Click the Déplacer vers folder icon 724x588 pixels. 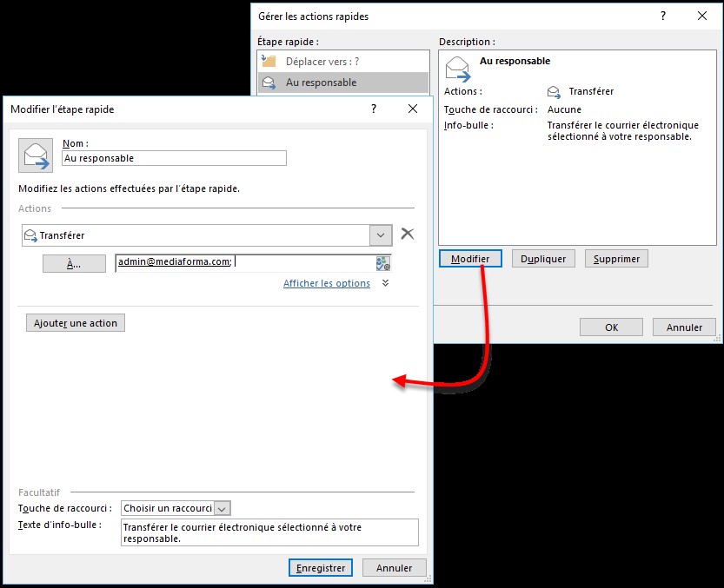tap(269, 61)
